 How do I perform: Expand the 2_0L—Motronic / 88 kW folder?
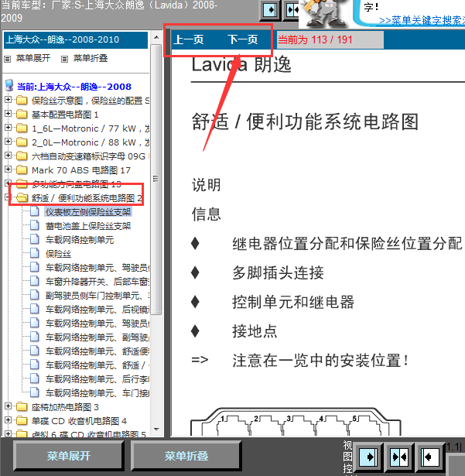tap(9, 142)
